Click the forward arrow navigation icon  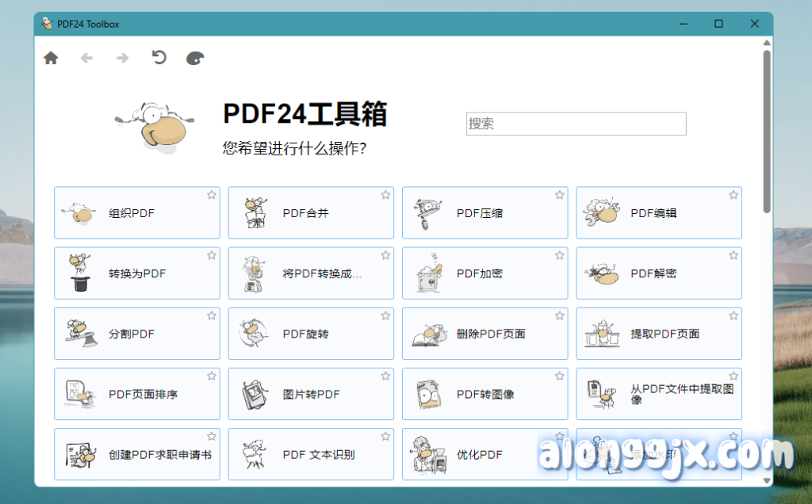[x=122, y=58]
